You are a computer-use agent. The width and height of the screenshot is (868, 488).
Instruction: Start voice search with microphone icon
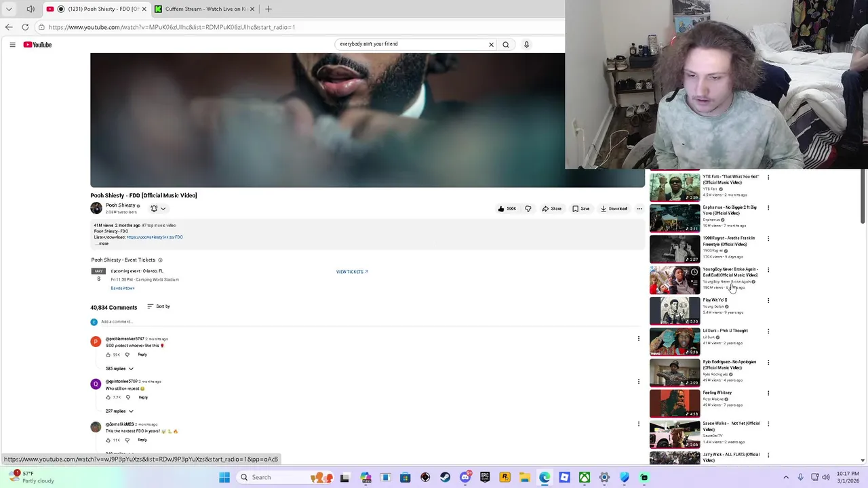[526, 45]
